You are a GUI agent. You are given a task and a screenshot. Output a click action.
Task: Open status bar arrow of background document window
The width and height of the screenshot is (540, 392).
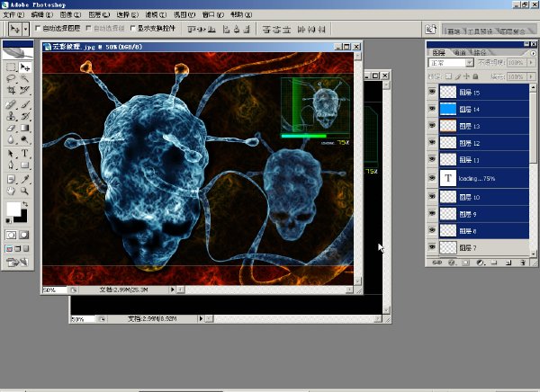click(201, 318)
